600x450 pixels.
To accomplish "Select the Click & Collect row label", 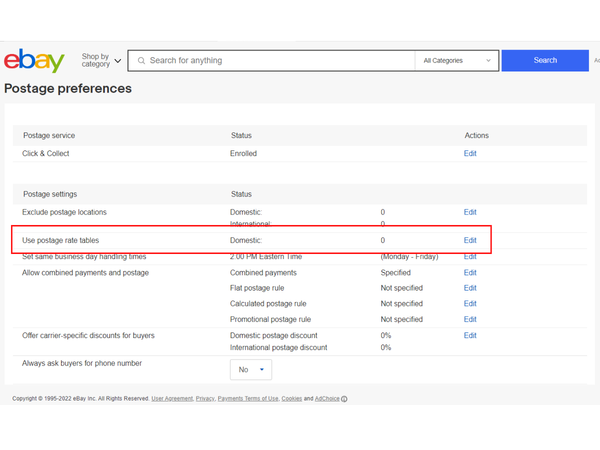I will pyautogui.click(x=46, y=153).
